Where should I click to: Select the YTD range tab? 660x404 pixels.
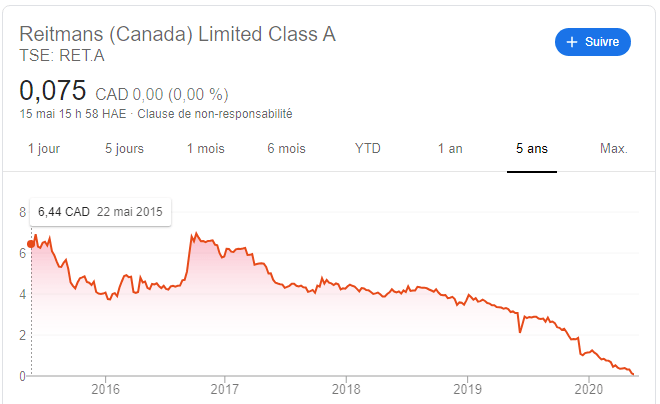(368, 149)
